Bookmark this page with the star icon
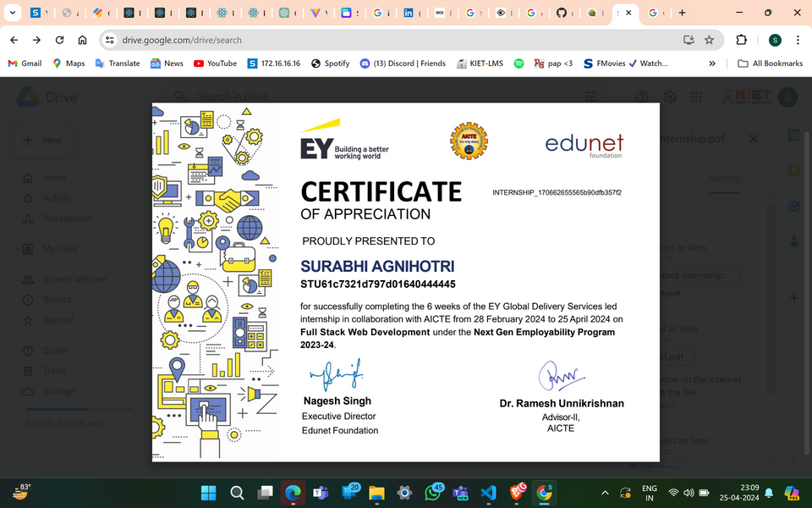Screen dimensions: 812x508 [709, 40]
